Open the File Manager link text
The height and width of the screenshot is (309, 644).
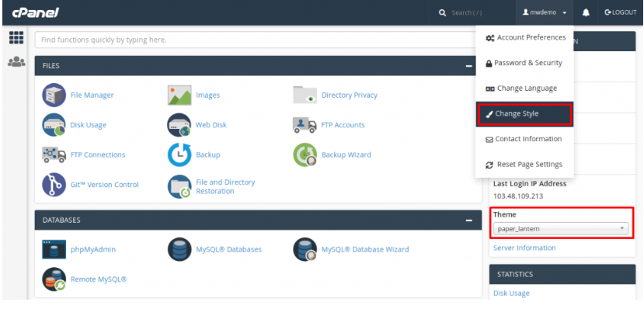coord(92,95)
